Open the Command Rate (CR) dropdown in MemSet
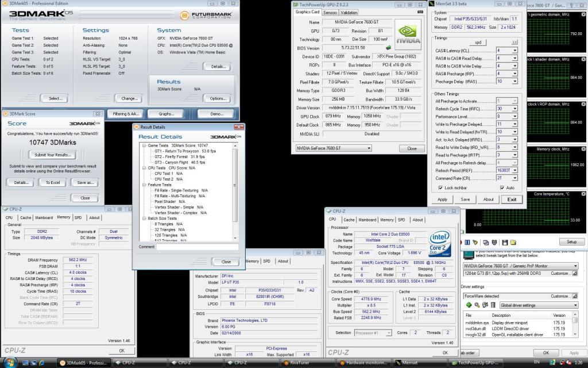The width and height of the screenshot is (588, 368). coord(515,178)
